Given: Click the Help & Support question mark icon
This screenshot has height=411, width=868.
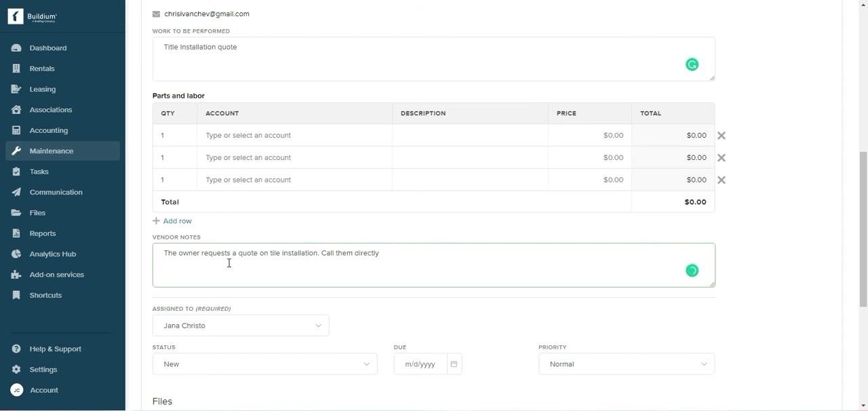Looking at the screenshot, I should [x=16, y=349].
